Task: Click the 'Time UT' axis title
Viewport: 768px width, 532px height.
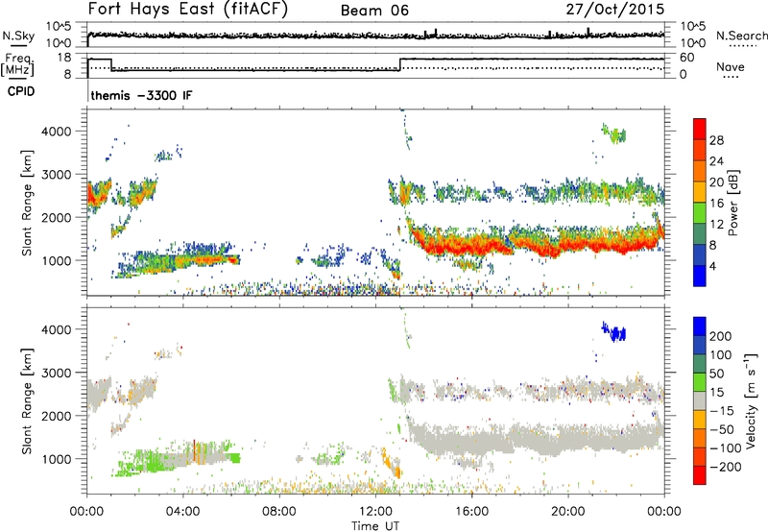Action: (375, 525)
